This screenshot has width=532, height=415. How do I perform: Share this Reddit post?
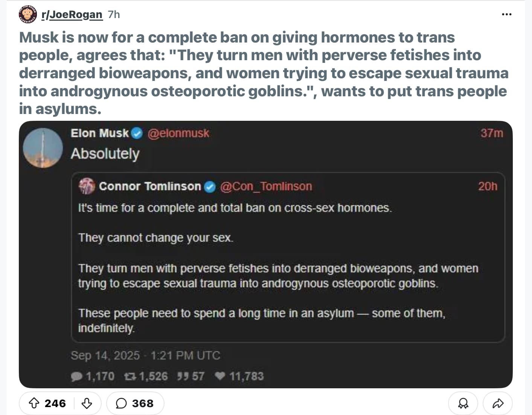[498, 403]
